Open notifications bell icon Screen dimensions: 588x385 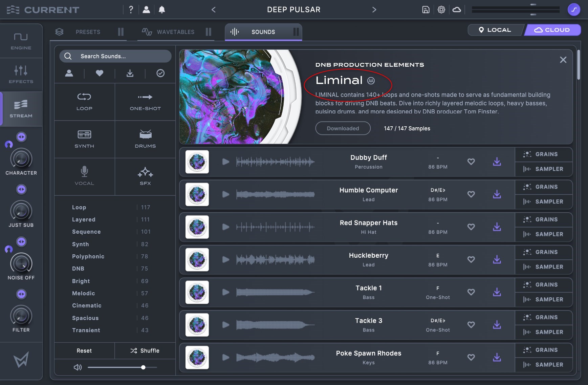(x=162, y=10)
